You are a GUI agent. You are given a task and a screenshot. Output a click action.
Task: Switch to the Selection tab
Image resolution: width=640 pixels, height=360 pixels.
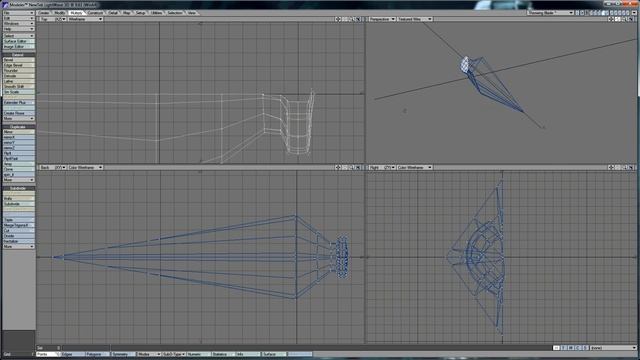pos(175,13)
